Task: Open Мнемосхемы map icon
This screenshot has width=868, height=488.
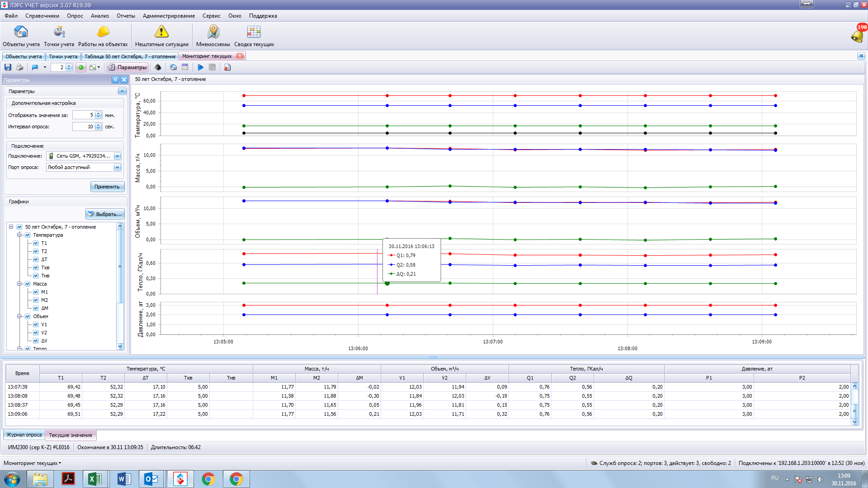Action: coord(213,36)
